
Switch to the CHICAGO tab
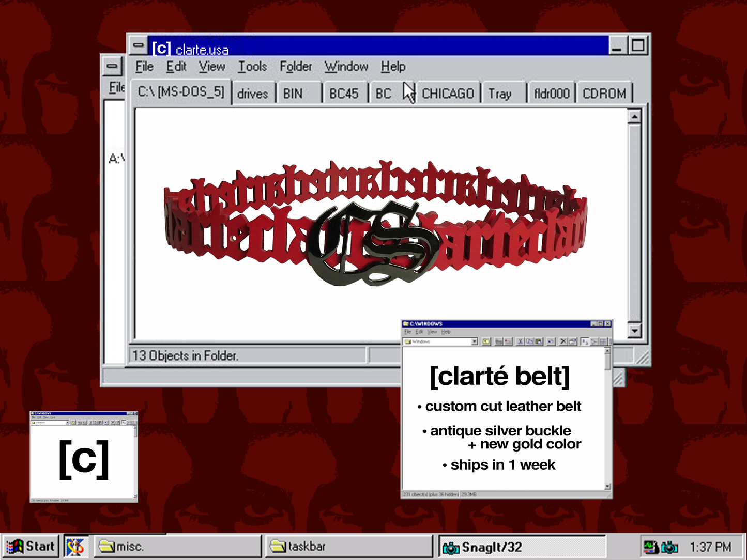448,94
